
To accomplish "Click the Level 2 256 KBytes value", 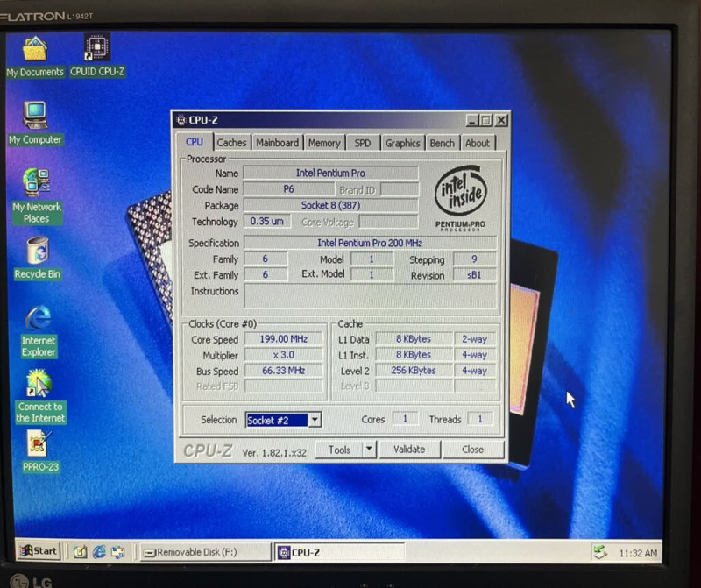I will click(414, 371).
